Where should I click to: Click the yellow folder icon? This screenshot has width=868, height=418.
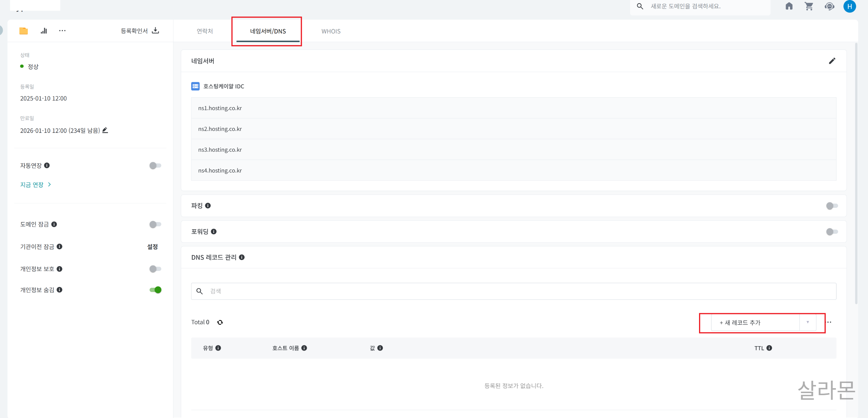point(24,31)
